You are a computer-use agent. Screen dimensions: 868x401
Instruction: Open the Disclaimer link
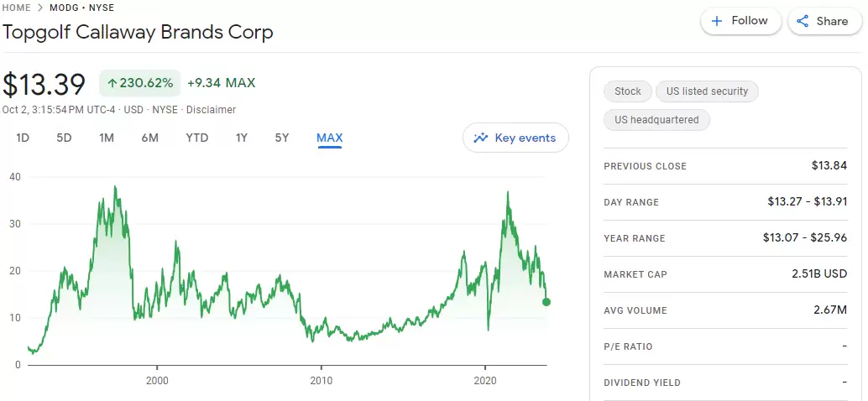[x=211, y=110]
